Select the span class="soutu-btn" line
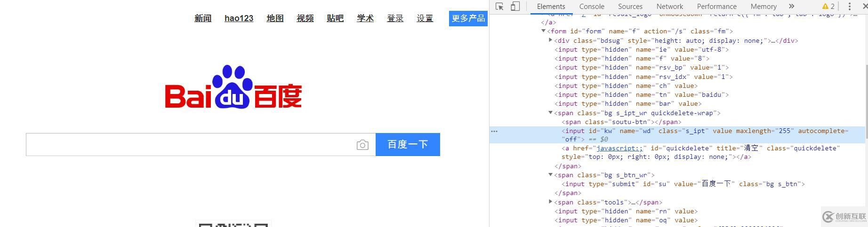This screenshot has height=227, width=868. click(x=621, y=122)
